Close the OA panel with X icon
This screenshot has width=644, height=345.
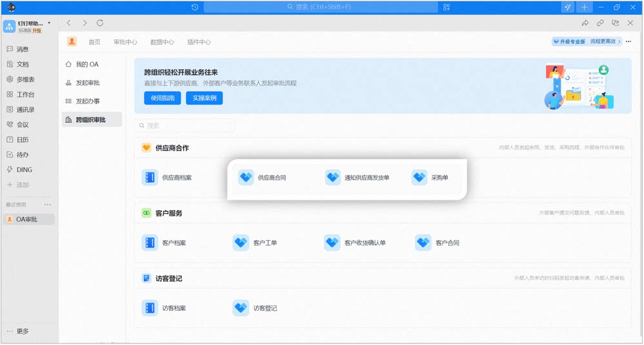click(x=630, y=23)
